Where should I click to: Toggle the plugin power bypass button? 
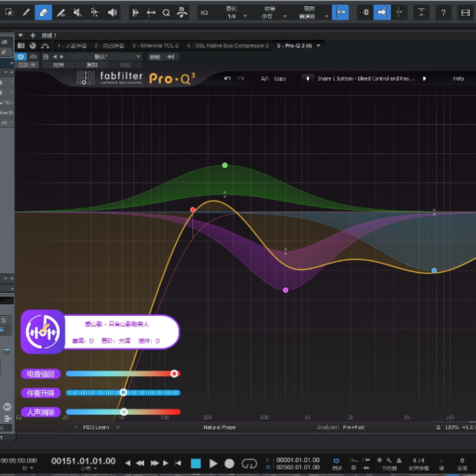click(x=21, y=56)
